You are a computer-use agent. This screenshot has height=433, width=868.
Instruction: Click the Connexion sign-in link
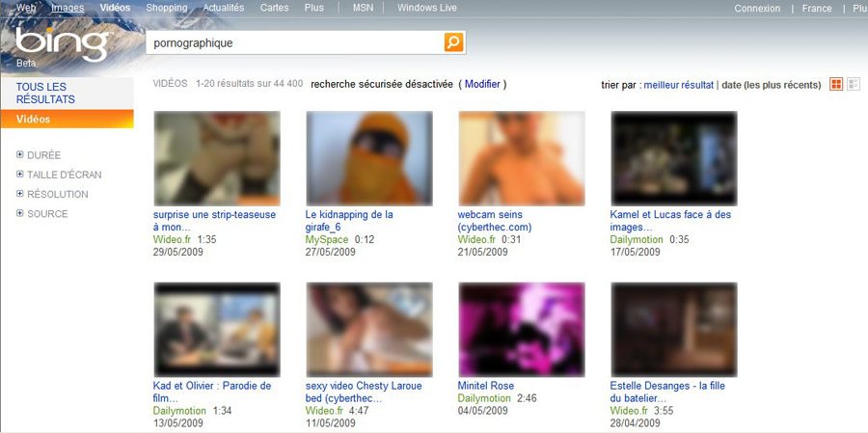757,9
